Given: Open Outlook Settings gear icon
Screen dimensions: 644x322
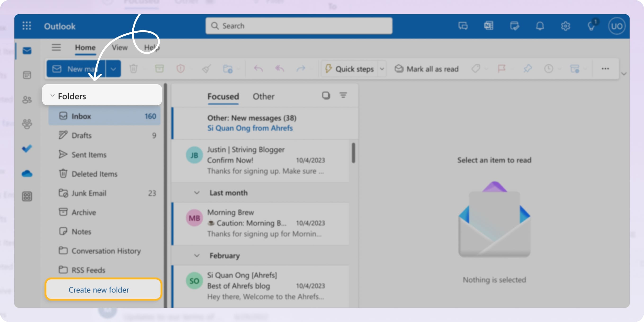Looking at the screenshot, I should click(565, 26).
